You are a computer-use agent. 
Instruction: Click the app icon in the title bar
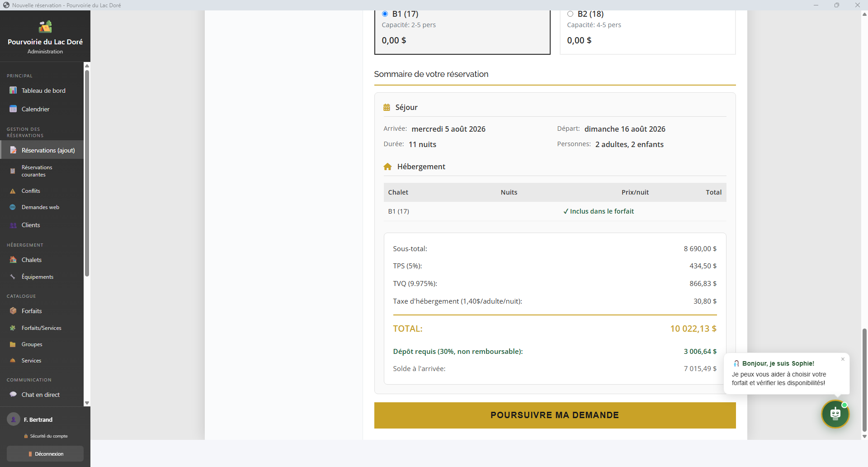pos(6,5)
